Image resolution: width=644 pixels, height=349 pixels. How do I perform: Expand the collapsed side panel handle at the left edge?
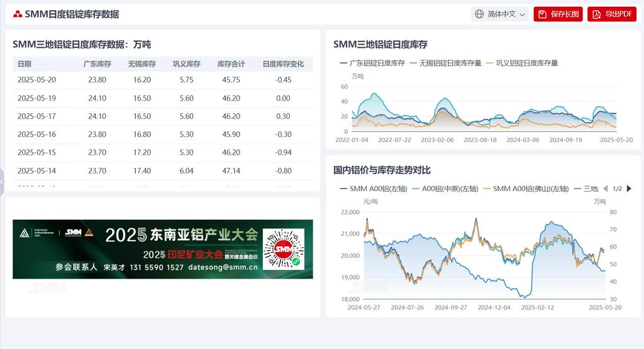[2, 181]
